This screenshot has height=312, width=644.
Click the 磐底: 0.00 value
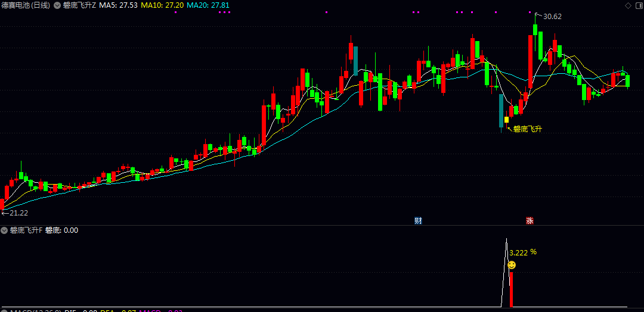tap(61, 230)
